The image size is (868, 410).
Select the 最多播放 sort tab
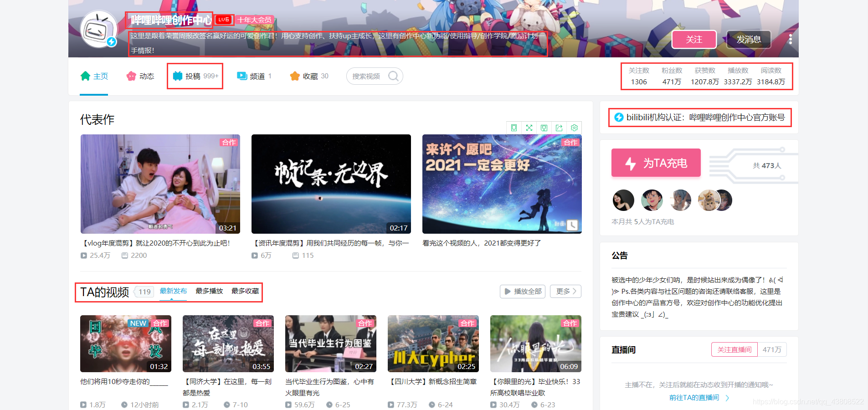point(209,291)
